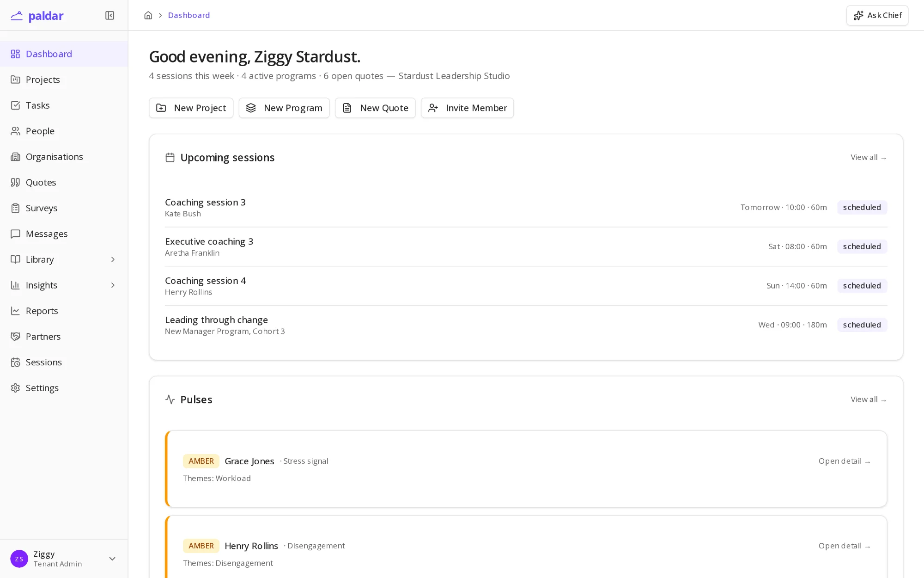Click the Insights bar chart icon
924x578 pixels.
[16, 285]
